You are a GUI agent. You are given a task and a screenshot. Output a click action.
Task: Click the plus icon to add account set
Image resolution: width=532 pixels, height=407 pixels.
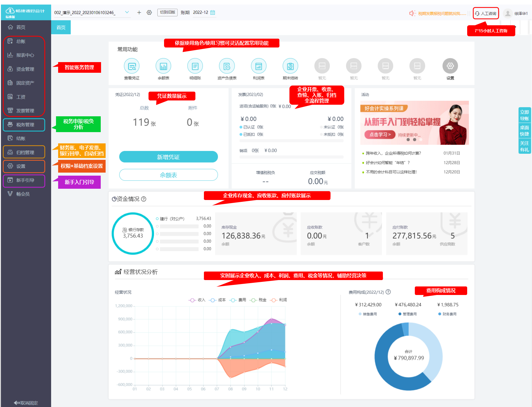(x=139, y=12)
